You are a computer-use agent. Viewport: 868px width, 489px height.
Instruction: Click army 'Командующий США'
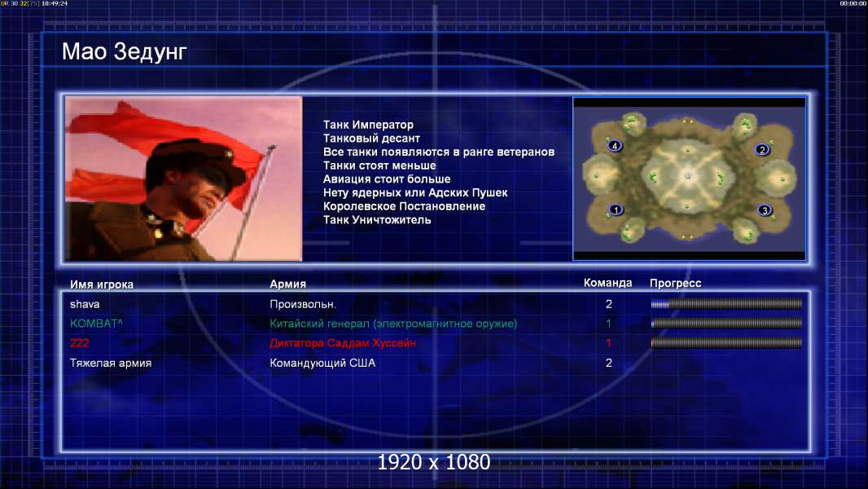coord(322,363)
